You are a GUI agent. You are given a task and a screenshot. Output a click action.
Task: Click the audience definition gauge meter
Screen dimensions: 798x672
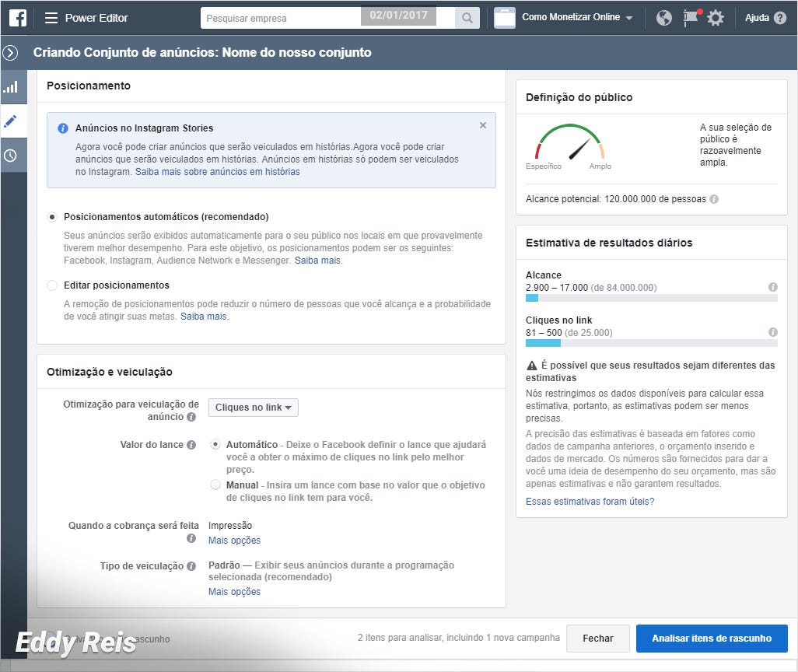point(569,142)
